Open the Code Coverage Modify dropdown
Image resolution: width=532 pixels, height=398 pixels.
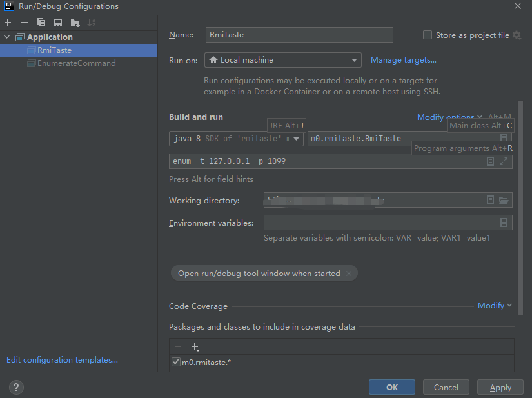(495, 306)
